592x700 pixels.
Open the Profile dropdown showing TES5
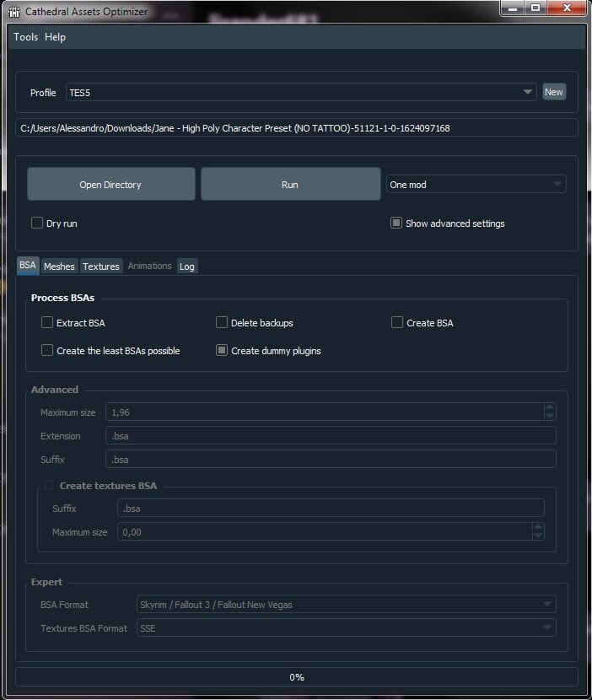point(301,92)
